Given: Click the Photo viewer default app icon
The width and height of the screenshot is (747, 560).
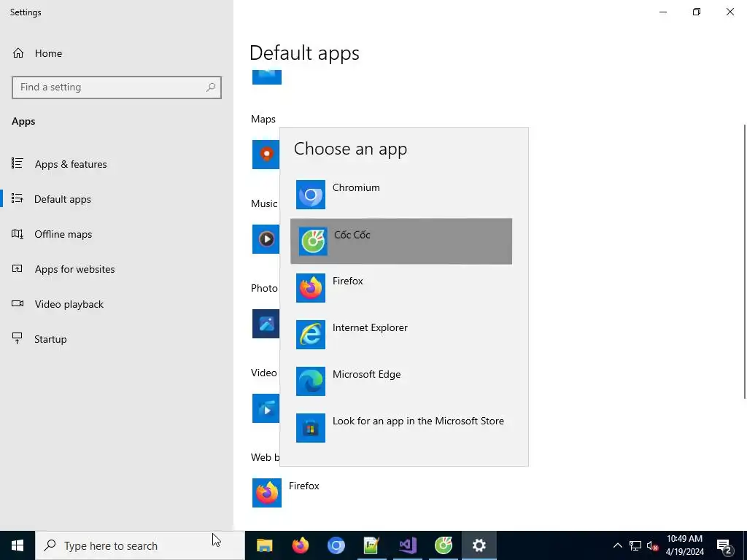Looking at the screenshot, I should [x=266, y=324].
